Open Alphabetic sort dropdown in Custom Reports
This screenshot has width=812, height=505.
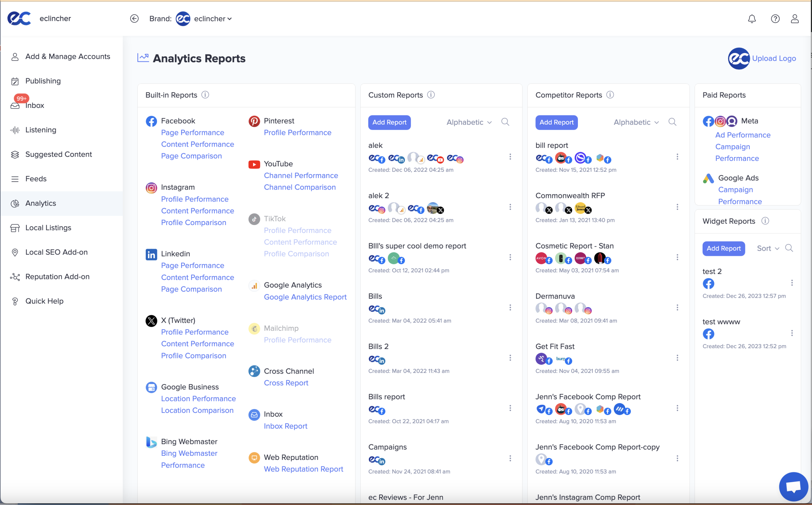pyautogui.click(x=469, y=122)
